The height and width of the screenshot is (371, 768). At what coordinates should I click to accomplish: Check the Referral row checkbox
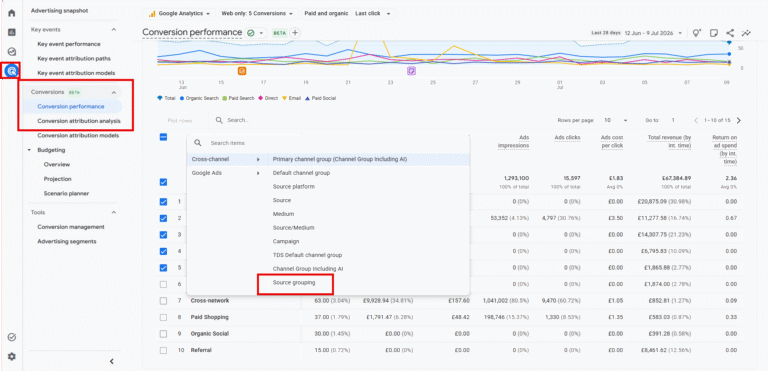(164, 350)
